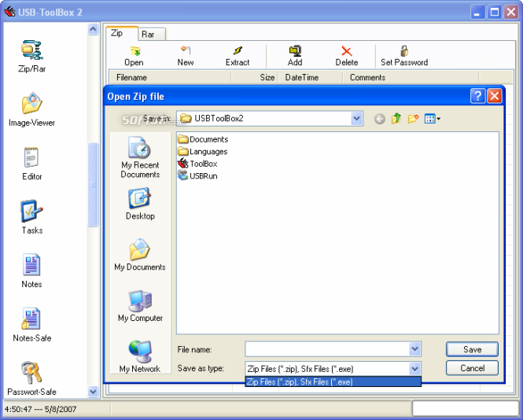Viewport: 523px width, 420px height.
Task: Click the Open archive toolbar icon
Action: pyautogui.click(x=134, y=56)
